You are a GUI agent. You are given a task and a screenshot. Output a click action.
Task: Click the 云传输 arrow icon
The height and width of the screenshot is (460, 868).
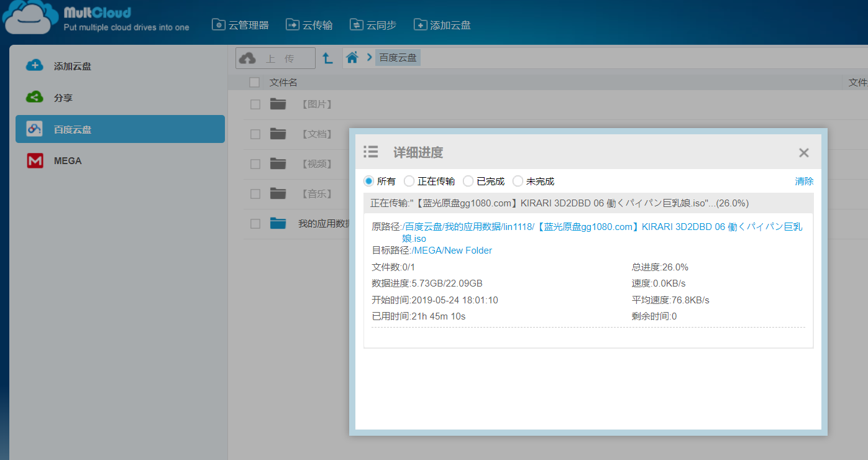coord(292,25)
